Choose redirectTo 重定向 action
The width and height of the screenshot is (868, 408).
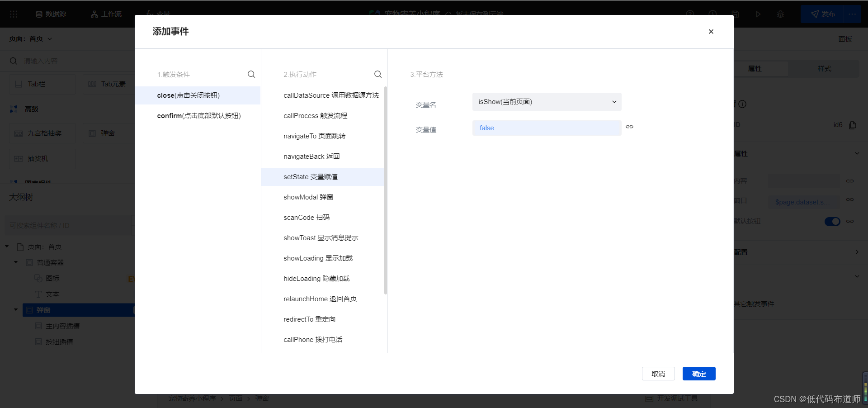coord(322,319)
